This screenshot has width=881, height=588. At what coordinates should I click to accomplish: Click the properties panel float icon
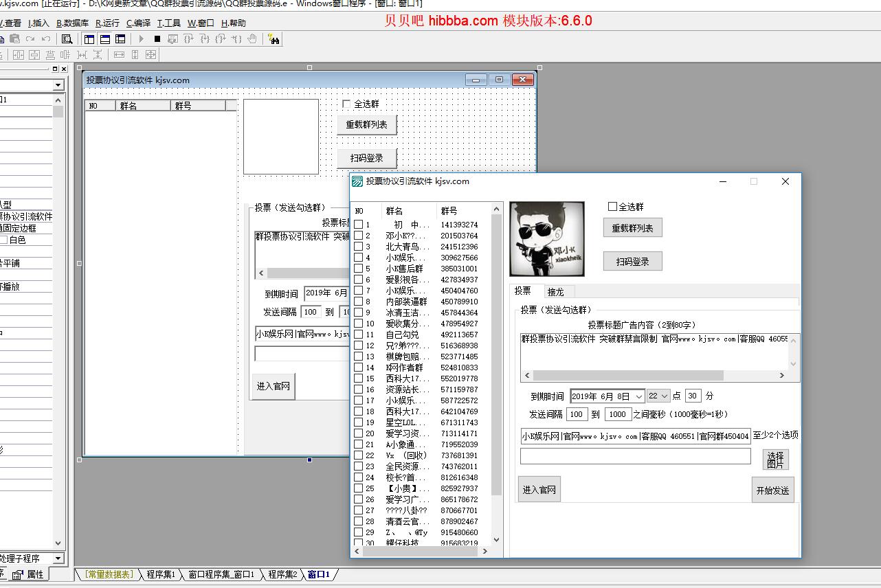point(56,69)
